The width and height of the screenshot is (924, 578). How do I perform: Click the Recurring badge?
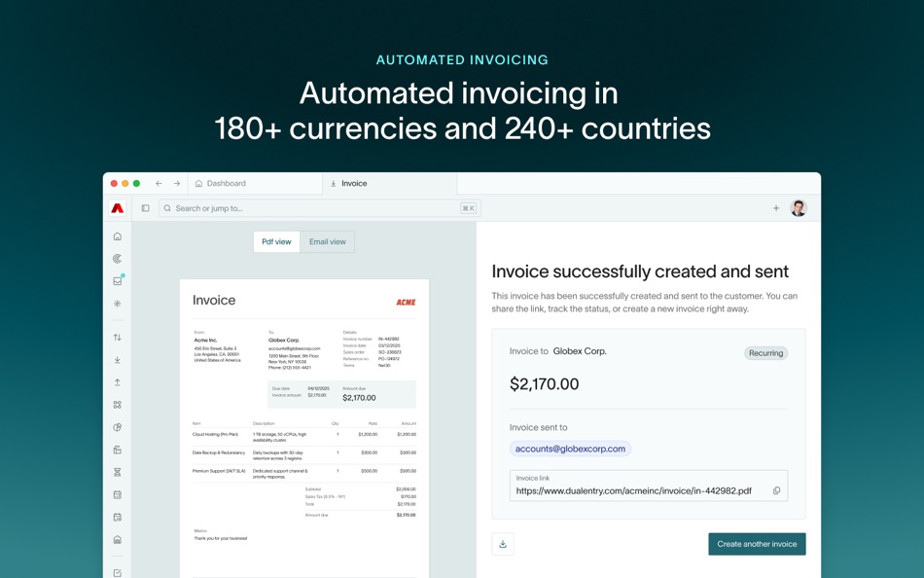pyautogui.click(x=765, y=353)
